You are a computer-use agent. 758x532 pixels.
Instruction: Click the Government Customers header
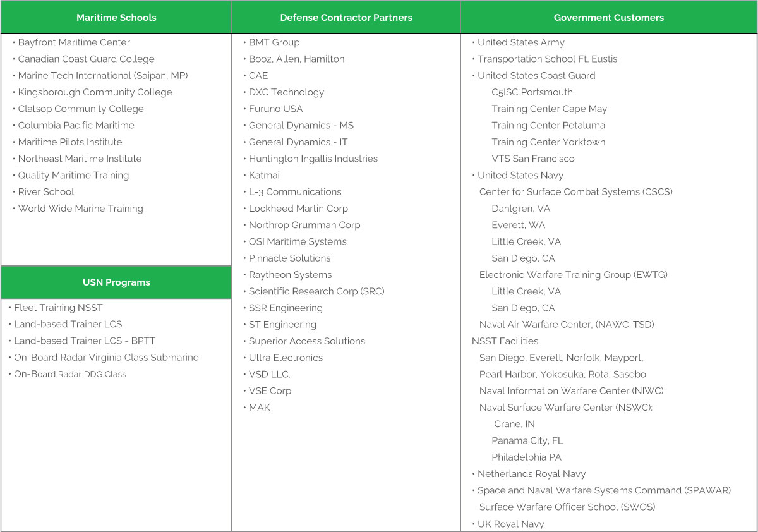pyautogui.click(x=609, y=18)
